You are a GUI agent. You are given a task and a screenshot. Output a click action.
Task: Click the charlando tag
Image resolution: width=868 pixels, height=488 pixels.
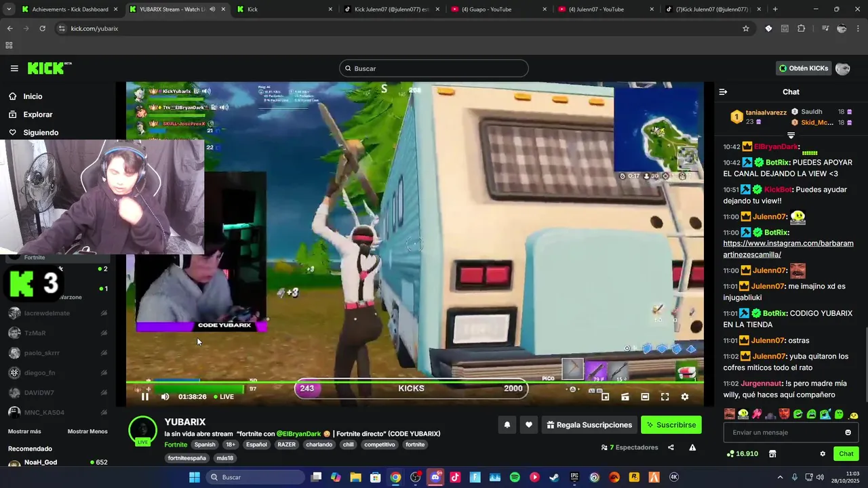pyautogui.click(x=319, y=445)
